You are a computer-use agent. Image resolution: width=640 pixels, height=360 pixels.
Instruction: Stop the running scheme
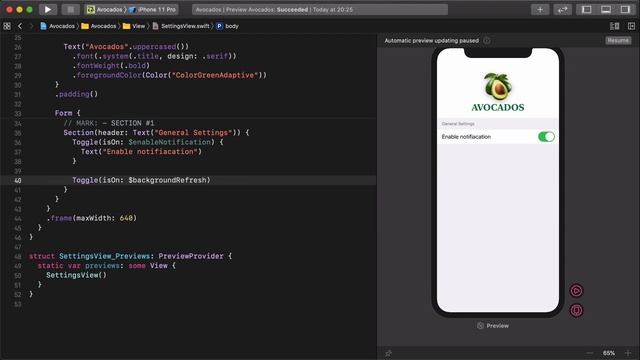pos(71,9)
